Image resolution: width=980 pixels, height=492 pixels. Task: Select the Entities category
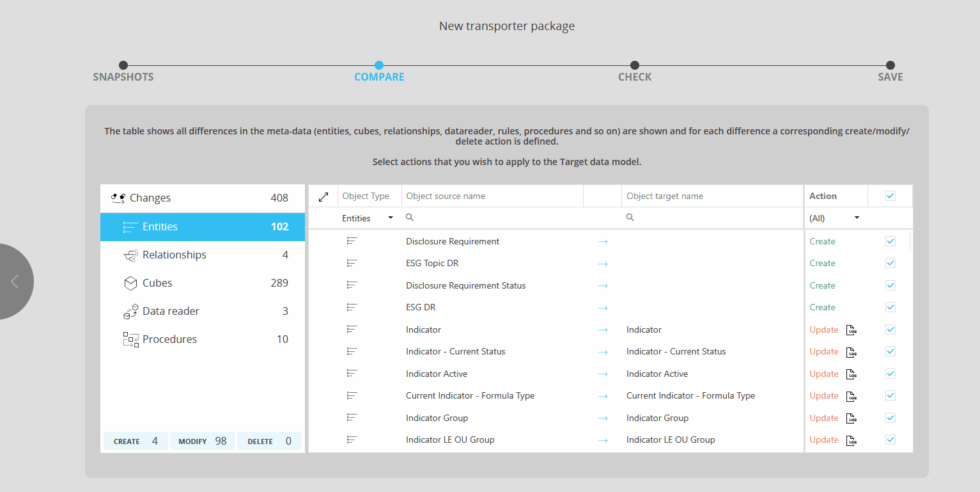[x=203, y=226]
